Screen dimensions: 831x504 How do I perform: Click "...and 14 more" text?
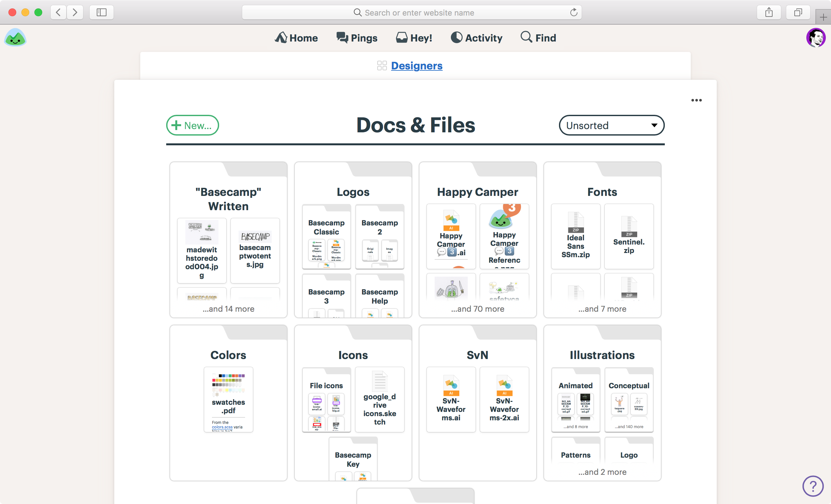click(228, 309)
